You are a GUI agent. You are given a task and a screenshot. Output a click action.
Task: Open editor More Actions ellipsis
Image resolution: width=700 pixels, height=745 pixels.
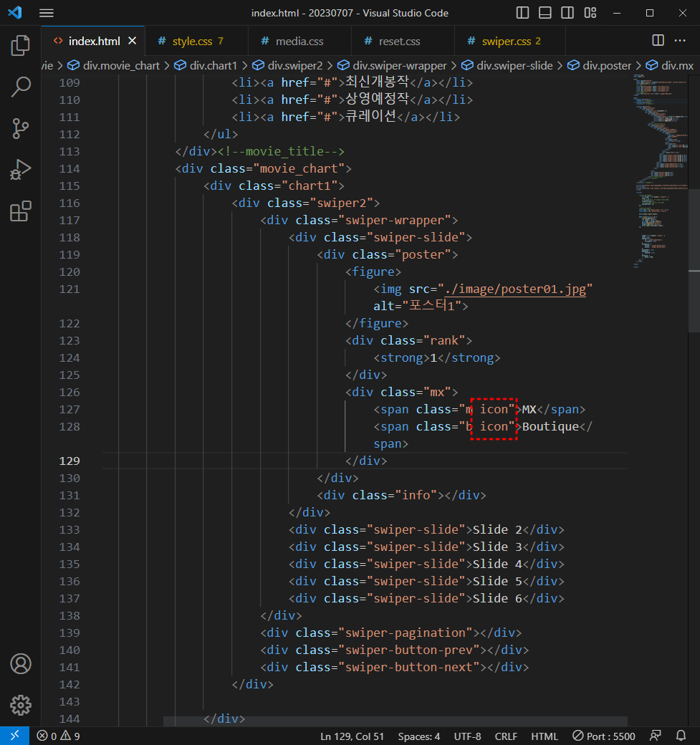pos(680,40)
